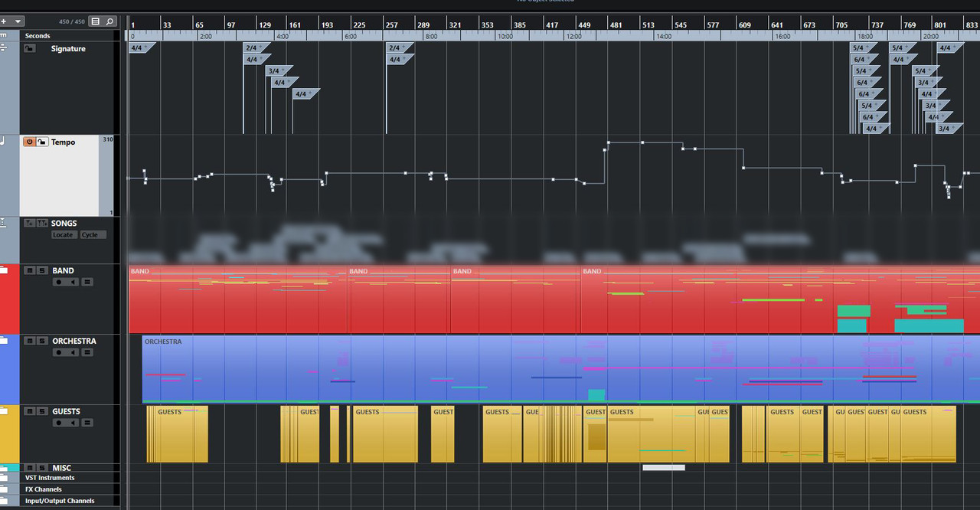Image resolution: width=980 pixels, height=510 pixels.
Task: Expand the BAND folder icon
Action: click(4, 270)
